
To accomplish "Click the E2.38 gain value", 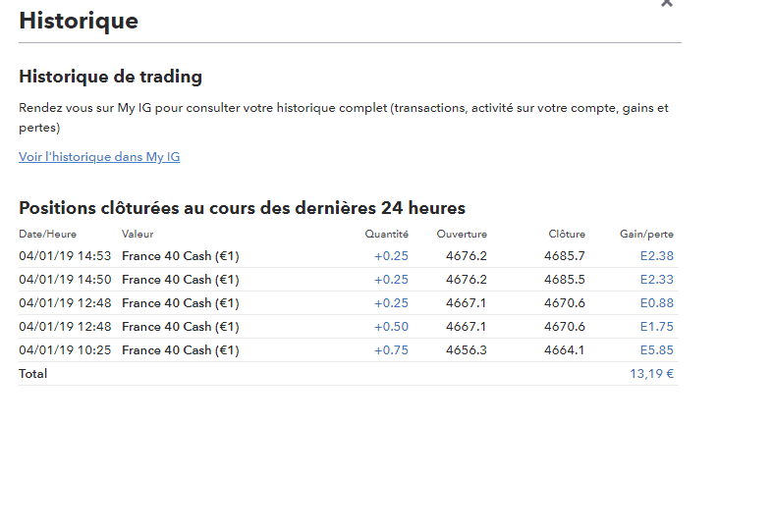I will [x=656, y=256].
